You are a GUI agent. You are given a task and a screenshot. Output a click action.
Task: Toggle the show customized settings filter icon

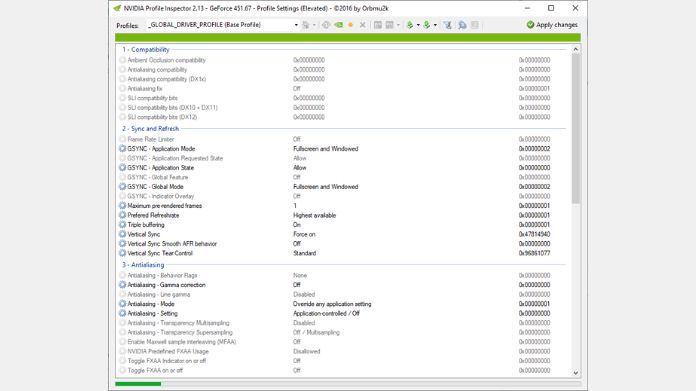[447, 25]
